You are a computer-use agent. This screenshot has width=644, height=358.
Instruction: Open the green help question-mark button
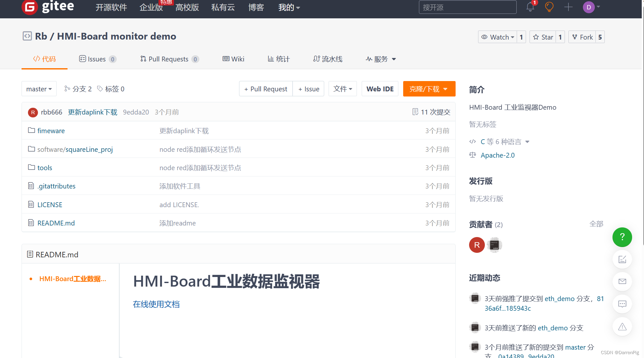pyautogui.click(x=622, y=237)
